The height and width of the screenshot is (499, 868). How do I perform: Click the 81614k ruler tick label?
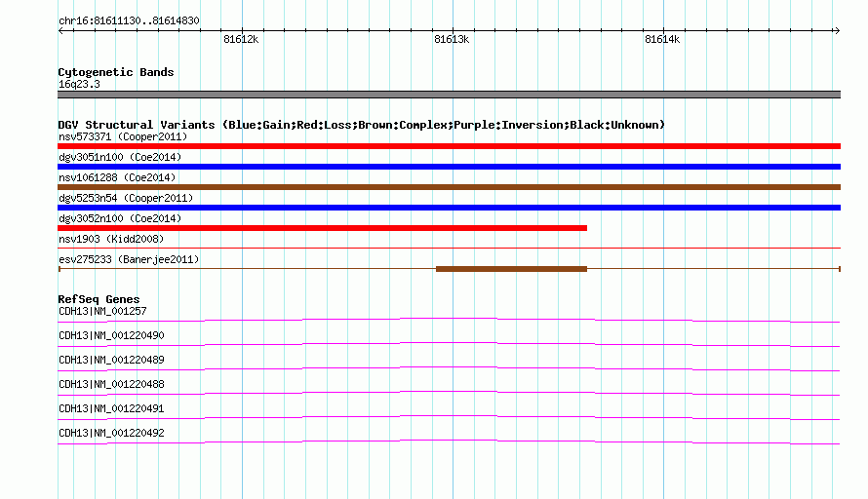click(662, 39)
